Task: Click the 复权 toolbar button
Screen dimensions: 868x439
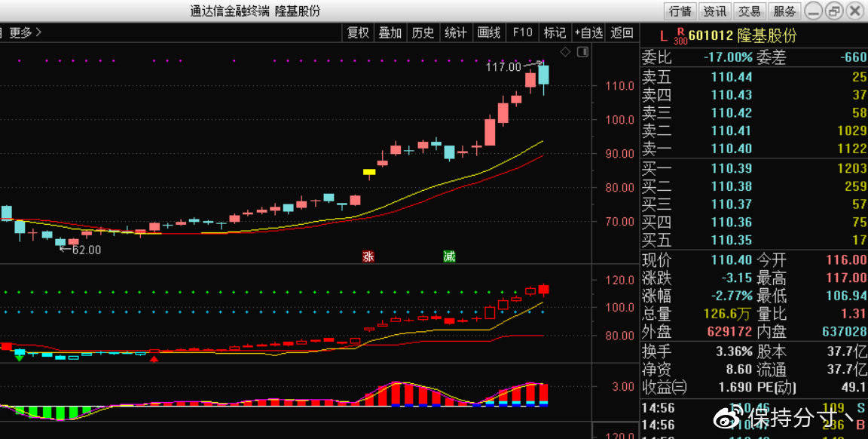Action: [x=358, y=32]
